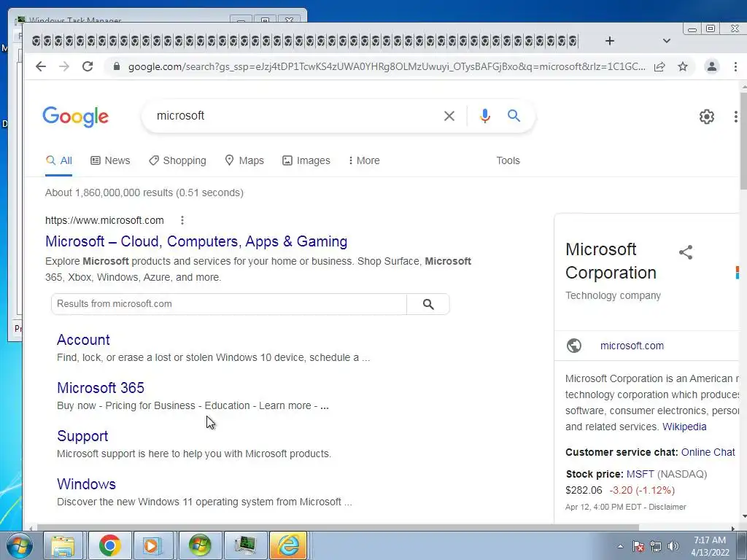Go back to the previous page

tap(41, 66)
